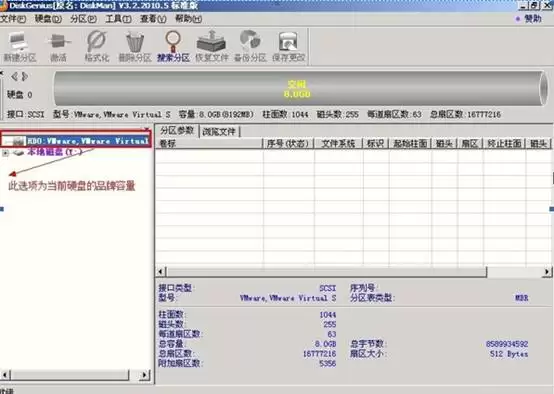Click the gray free-space disk bar
Image resolution: width=554 pixels, height=394 pixels.
[299, 89]
